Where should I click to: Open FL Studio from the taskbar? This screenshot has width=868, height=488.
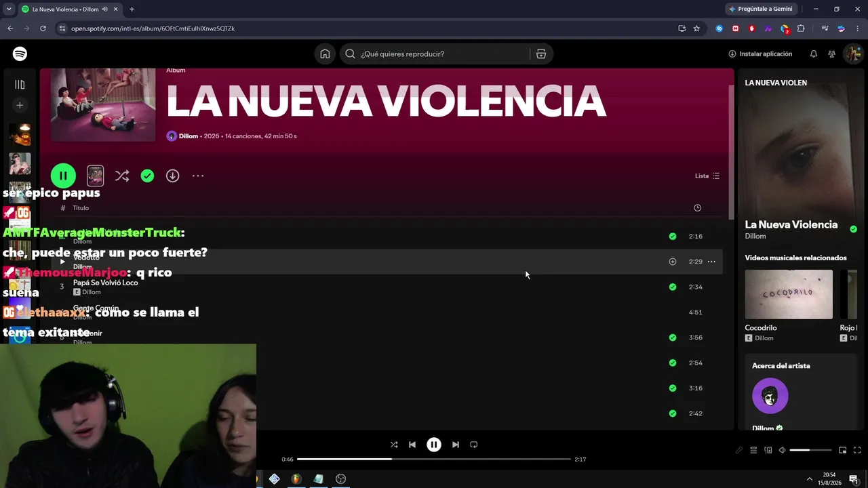(296, 479)
